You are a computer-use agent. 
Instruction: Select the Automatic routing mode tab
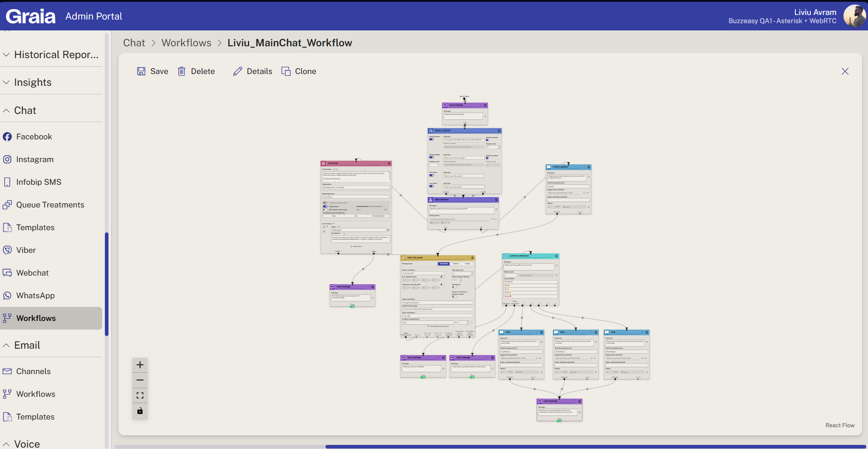coord(444,264)
